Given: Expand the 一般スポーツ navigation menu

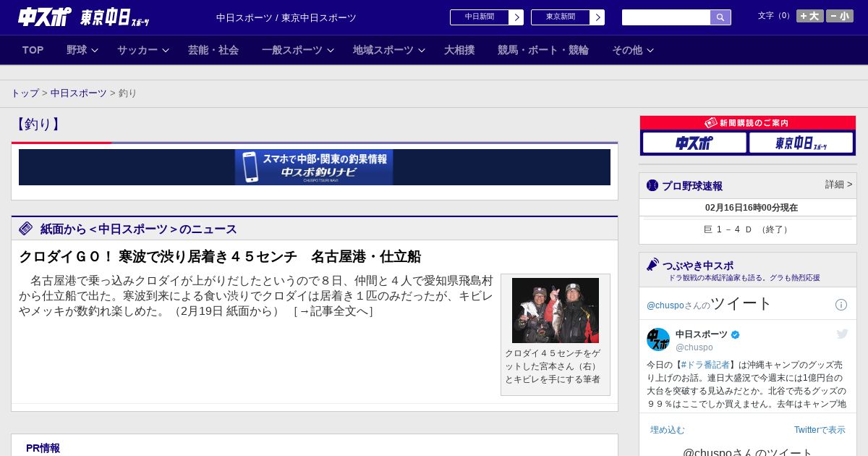Looking at the screenshot, I should (x=298, y=50).
